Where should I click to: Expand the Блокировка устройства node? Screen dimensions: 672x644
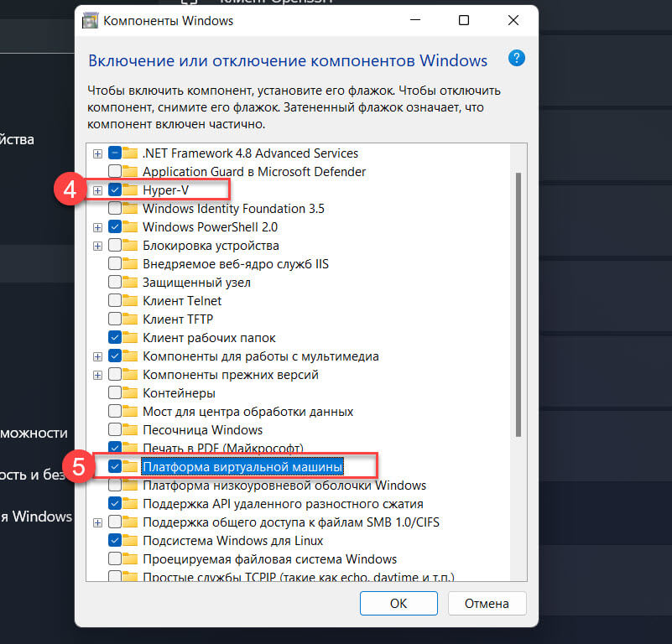coord(97,246)
